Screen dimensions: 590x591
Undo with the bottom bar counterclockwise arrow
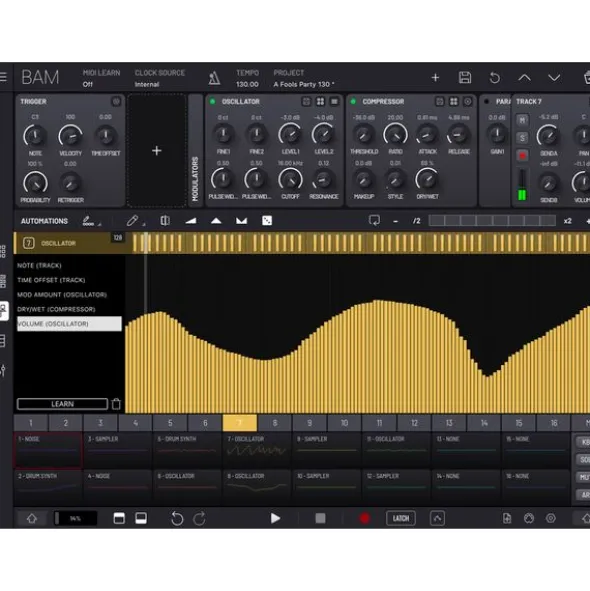[x=177, y=519]
